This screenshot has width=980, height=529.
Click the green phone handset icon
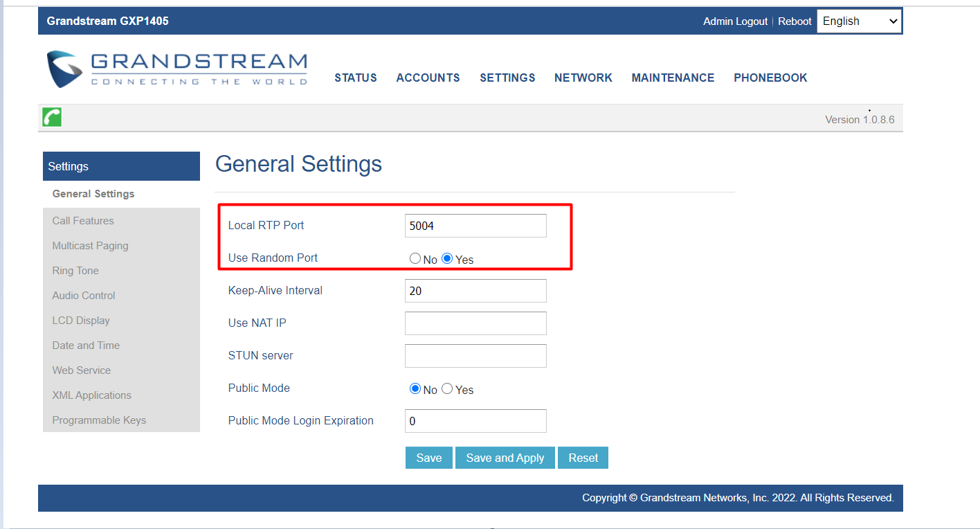tap(52, 117)
